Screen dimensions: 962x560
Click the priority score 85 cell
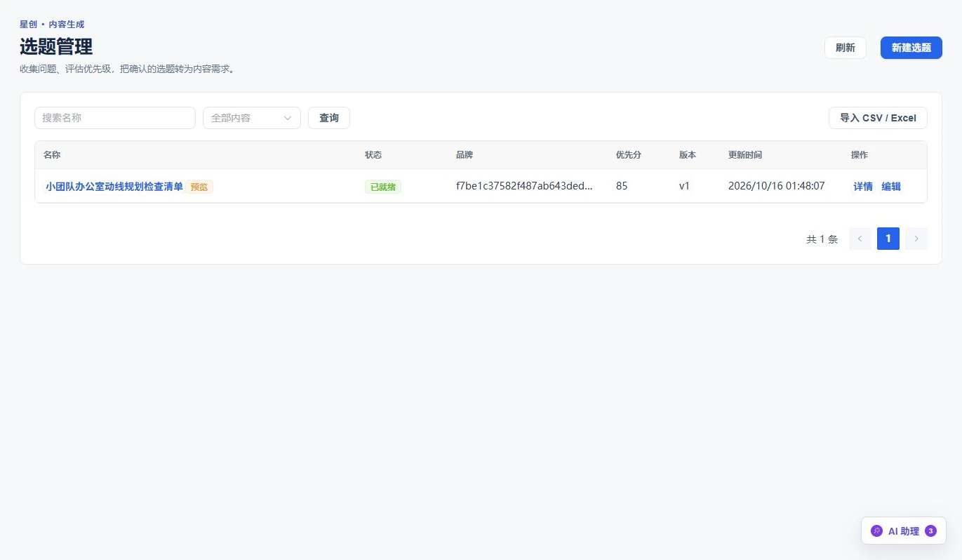(x=622, y=186)
